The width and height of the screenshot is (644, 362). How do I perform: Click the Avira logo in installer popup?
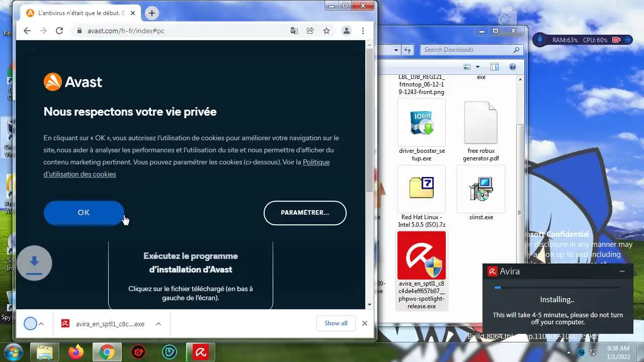point(493,271)
